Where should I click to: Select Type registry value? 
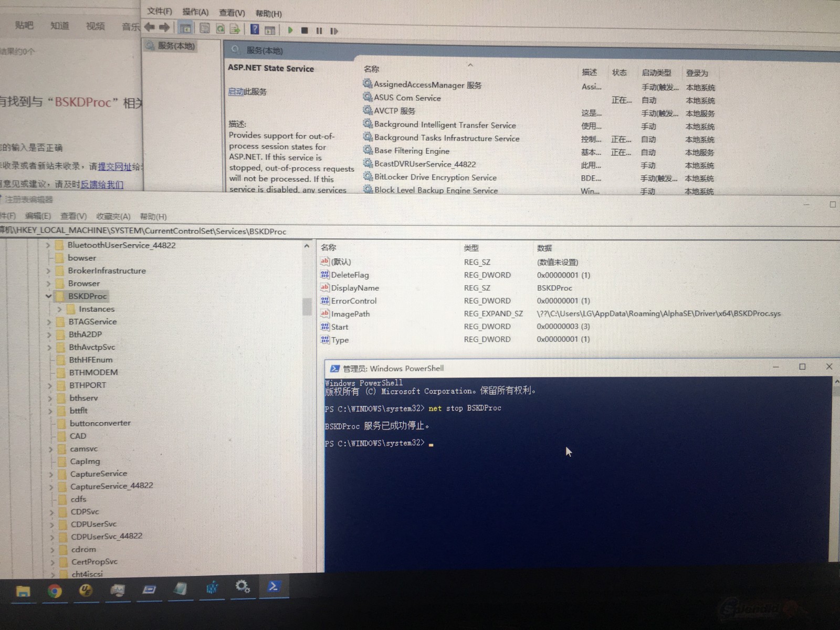(340, 340)
